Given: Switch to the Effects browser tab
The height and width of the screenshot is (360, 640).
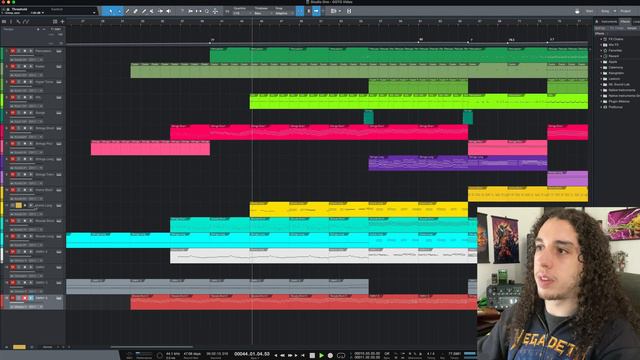Looking at the screenshot, I should (x=625, y=22).
